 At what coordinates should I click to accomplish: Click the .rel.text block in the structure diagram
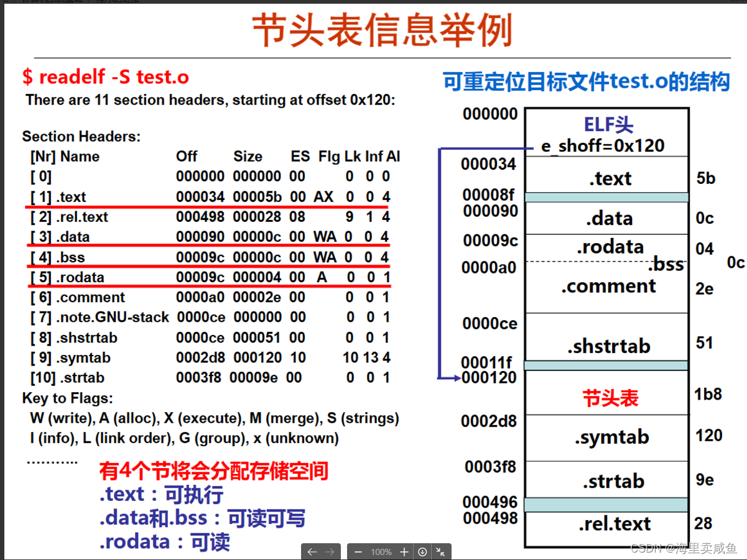pos(607,528)
